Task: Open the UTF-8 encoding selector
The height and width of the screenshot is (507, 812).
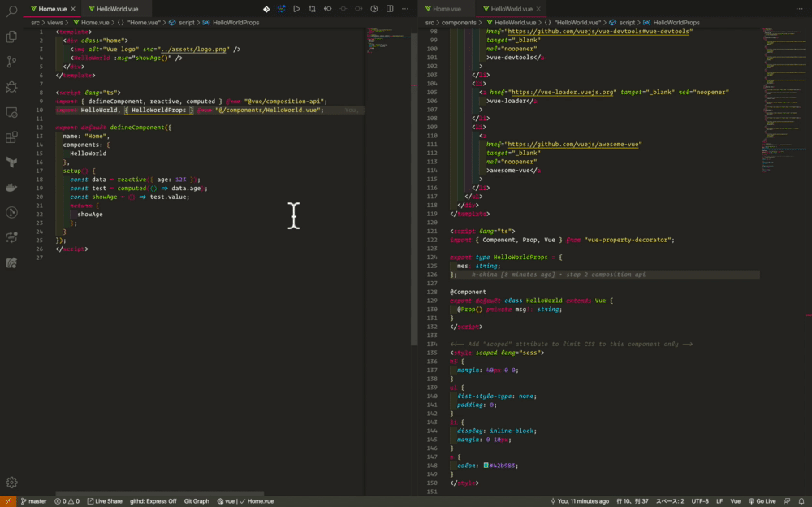Action: coord(700,501)
